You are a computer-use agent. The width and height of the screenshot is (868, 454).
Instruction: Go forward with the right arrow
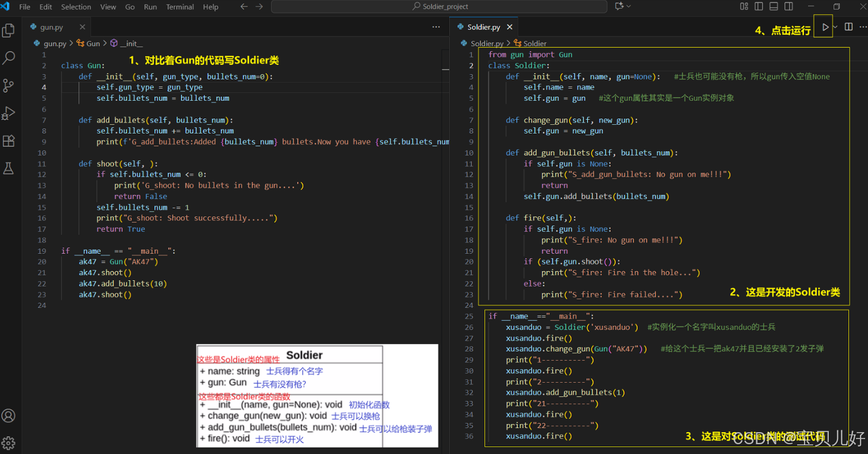(x=259, y=7)
